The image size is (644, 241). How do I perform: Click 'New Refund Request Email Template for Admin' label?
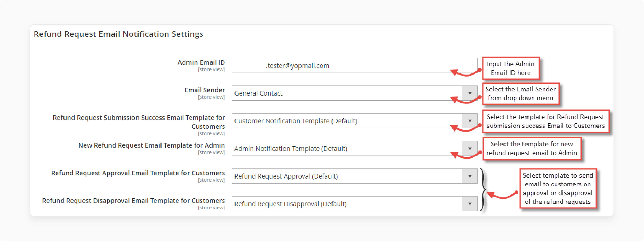[x=151, y=145]
